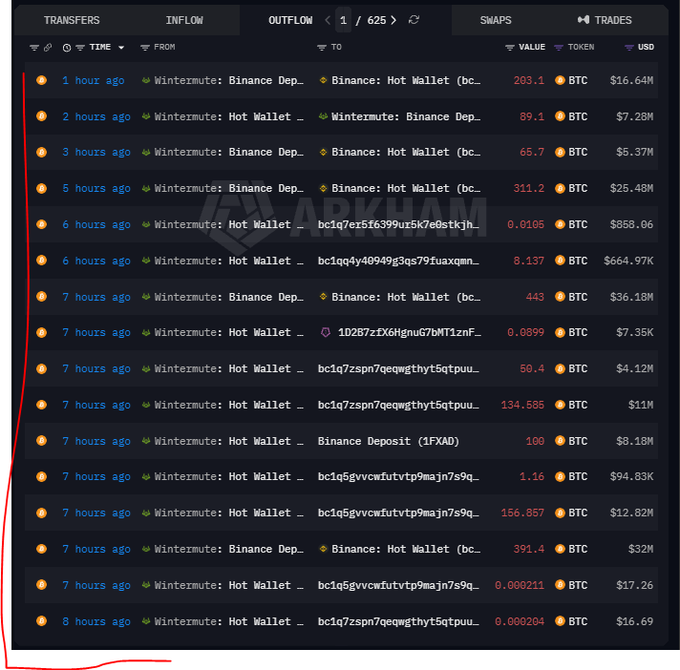
Task: Click Bitcoin chain icon in 1 hour ago row
Action: click(42, 80)
